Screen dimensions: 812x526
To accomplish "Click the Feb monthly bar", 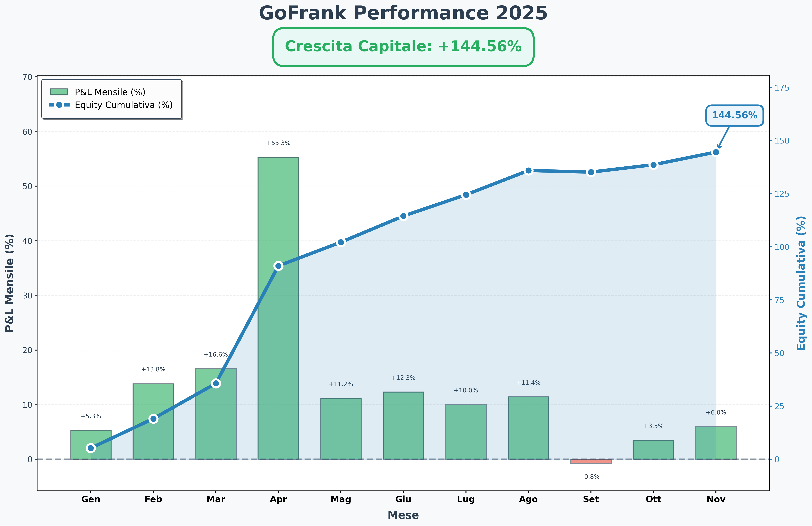I will (x=153, y=421).
